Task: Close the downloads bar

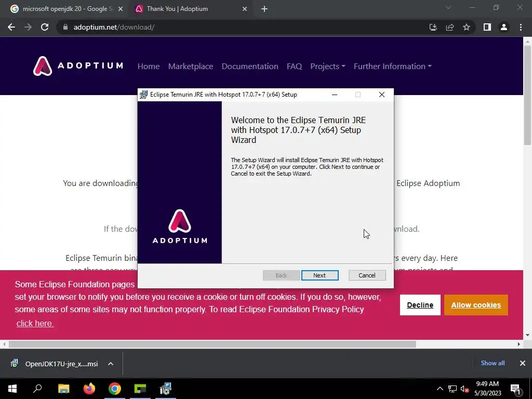Action: tap(523, 363)
